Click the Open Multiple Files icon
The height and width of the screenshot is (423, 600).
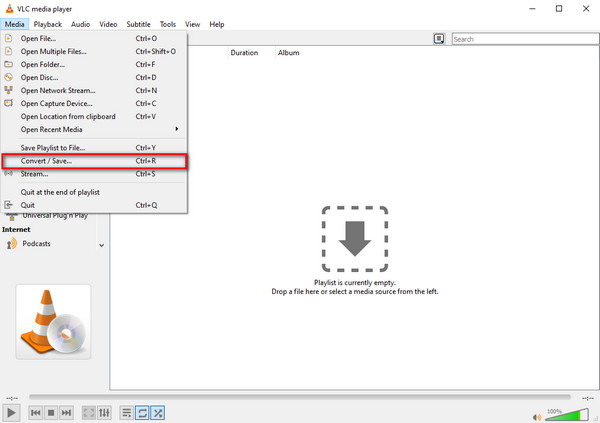(x=8, y=51)
